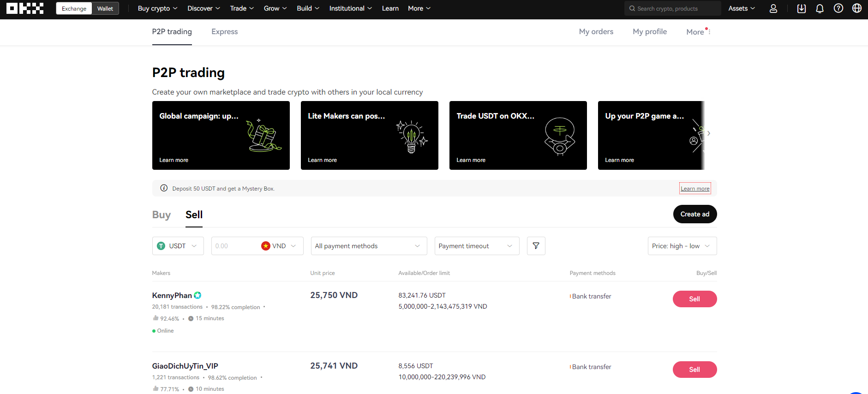Click the Create ad button
868x394 pixels.
point(694,214)
